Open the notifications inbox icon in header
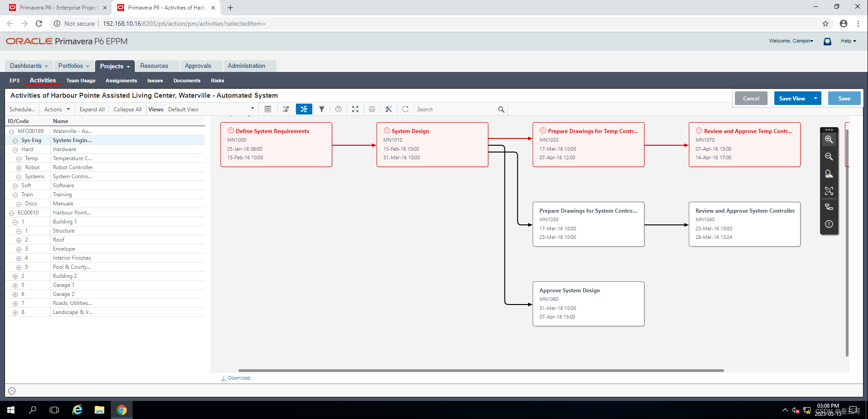Image resolution: width=868 pixels, height=419 pixels. pos(827,41)
